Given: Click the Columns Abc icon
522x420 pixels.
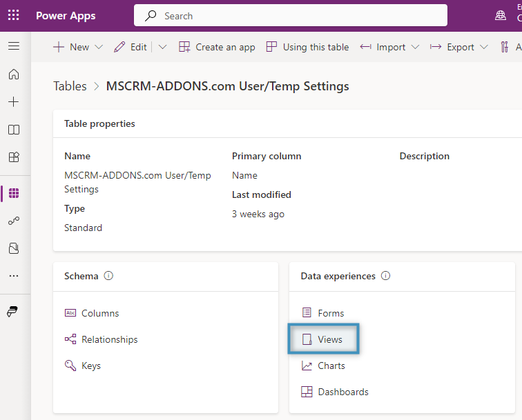Looking at the screenshot, I should point(70,313).
